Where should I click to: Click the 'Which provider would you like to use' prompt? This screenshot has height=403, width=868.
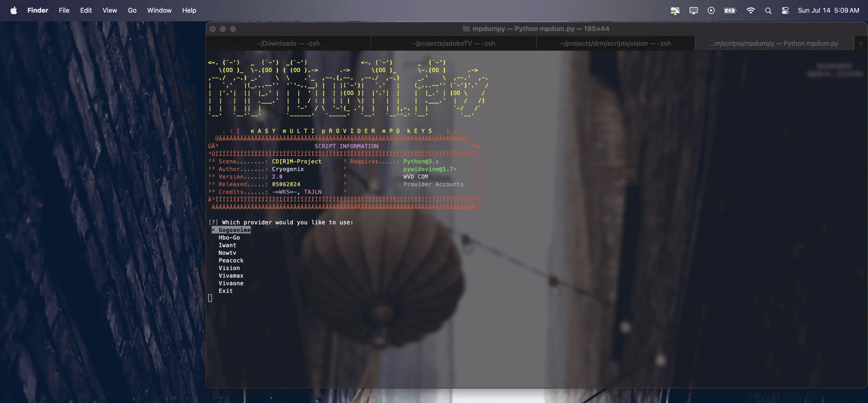point(288,222)
